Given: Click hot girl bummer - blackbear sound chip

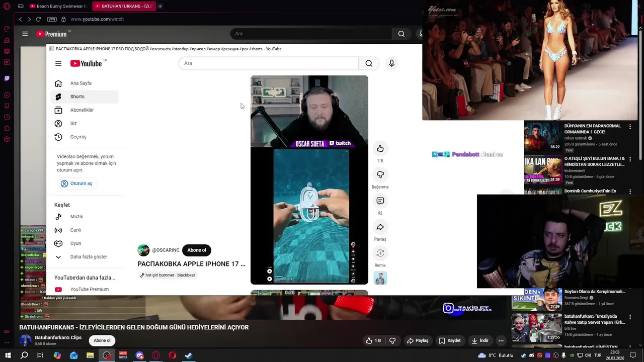Looking at the screenshot, I should [x=168, y=275].
